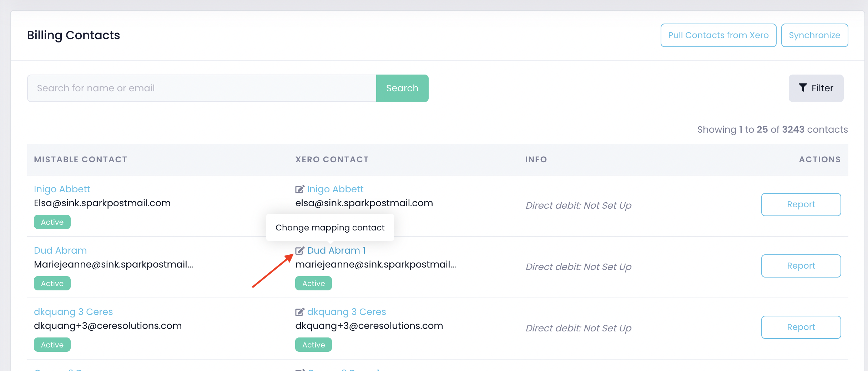Open Dud Abram 1 Xero contact link
This screenshot has width=868, height=371.
336,250
